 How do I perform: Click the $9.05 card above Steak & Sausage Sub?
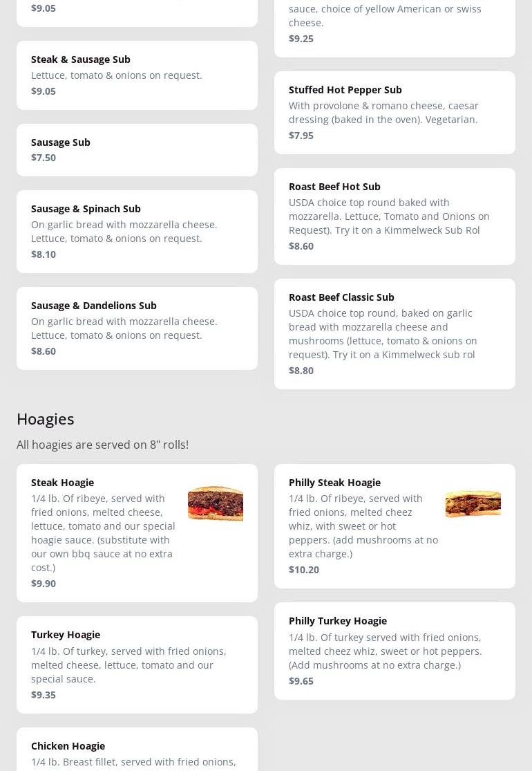[x=137, y=10]
